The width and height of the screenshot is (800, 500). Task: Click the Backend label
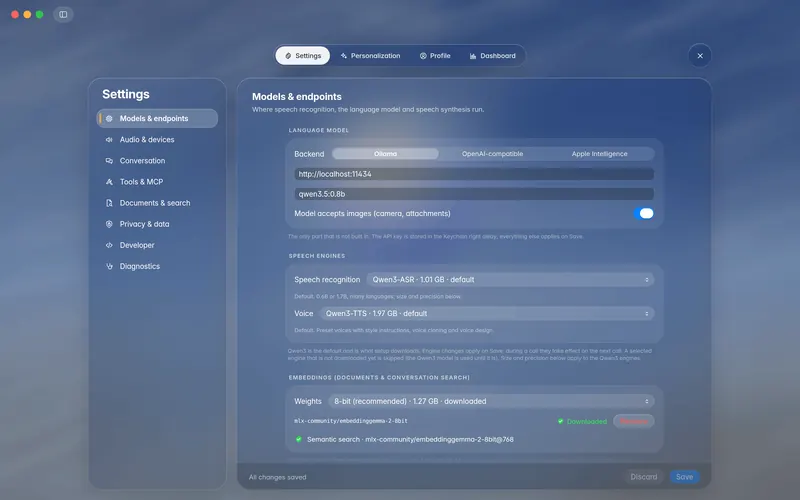tap(309, 154)
